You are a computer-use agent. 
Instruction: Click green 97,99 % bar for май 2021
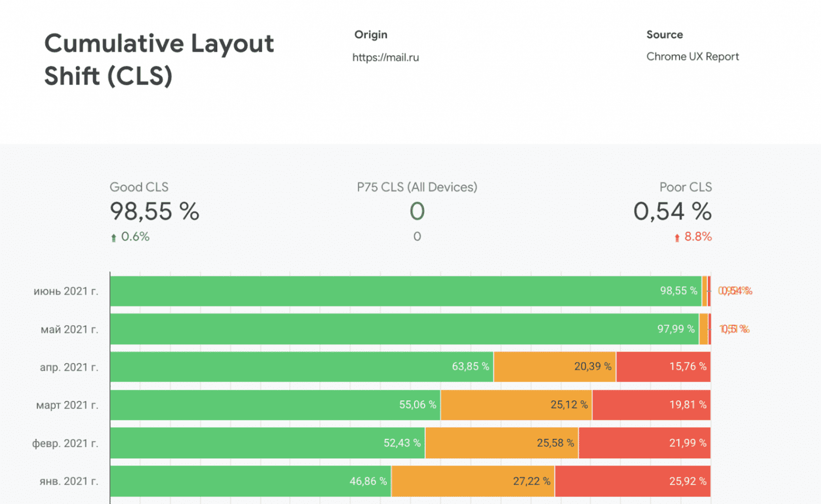coord(404,329)
